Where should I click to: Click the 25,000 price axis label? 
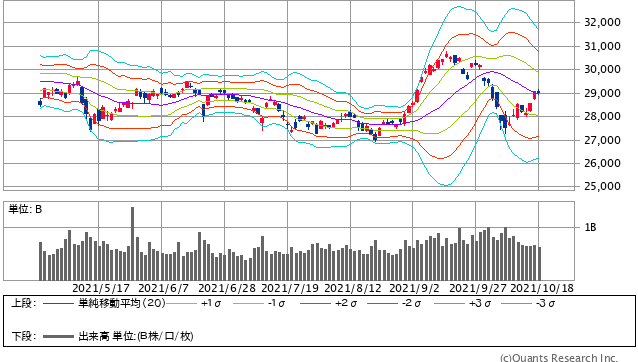603,187
